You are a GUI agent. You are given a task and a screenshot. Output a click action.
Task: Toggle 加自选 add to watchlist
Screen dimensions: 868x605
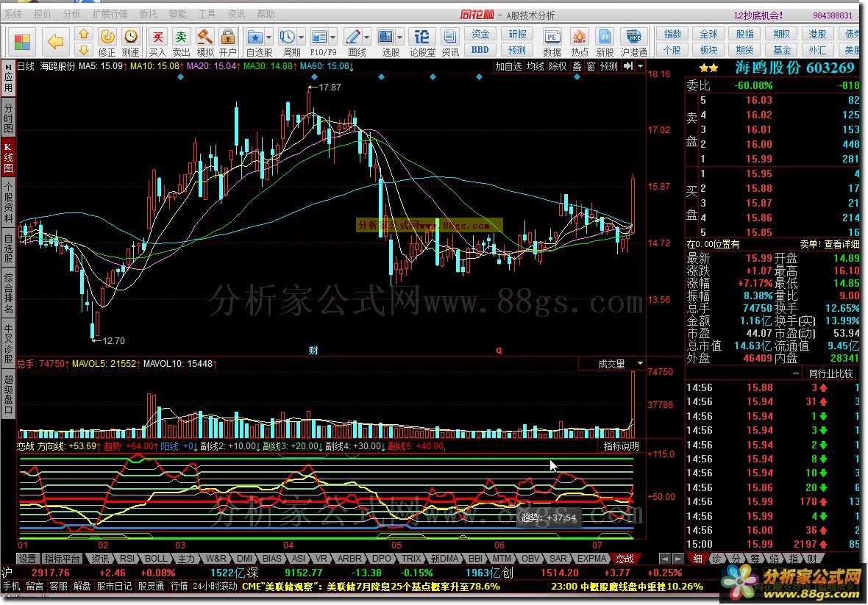click(x=508, y=66)
